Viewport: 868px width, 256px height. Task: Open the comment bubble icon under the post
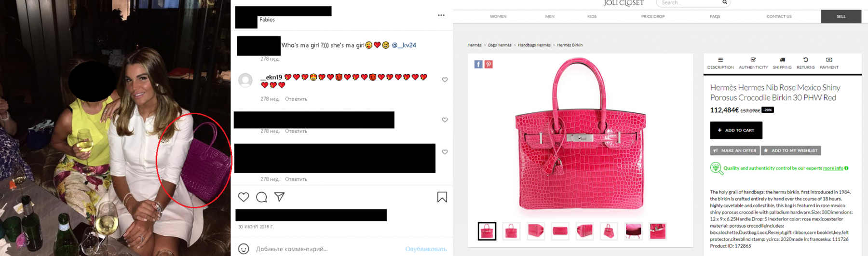click(261, 197)
